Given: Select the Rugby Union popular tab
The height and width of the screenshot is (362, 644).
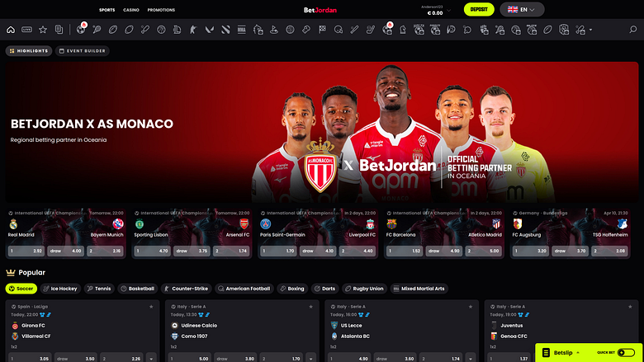Looking at the screenshot, I should point(364,289).
